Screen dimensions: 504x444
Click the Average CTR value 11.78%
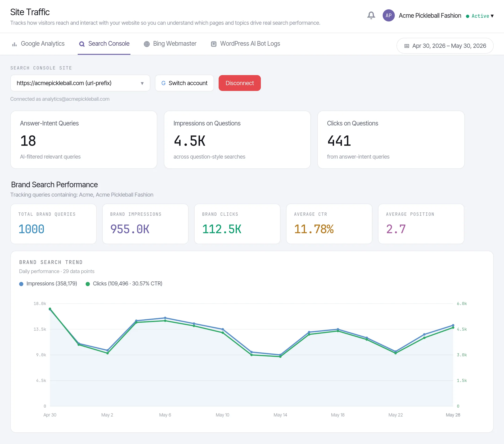tap(314, 229)
